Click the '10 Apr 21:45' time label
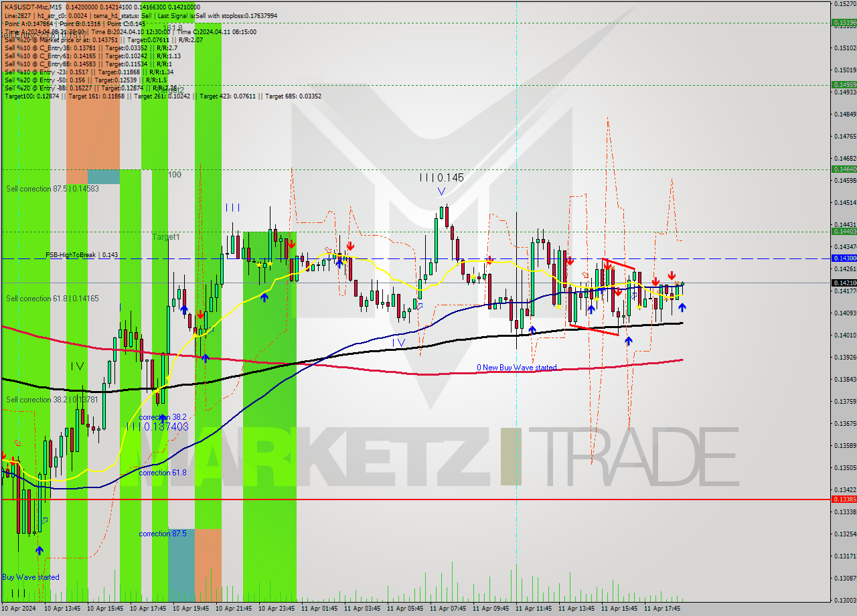857x616 pixels. click(x=234, y=609)
